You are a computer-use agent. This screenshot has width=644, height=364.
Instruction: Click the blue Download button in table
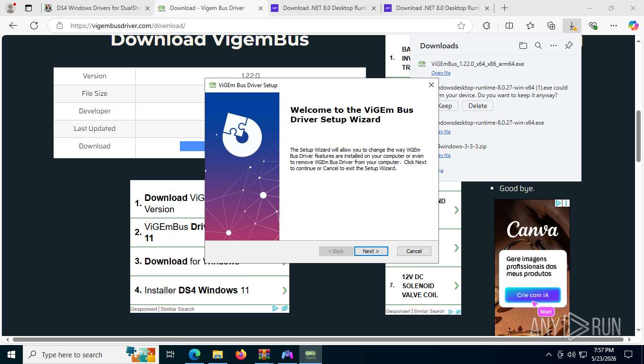point(192,146)
